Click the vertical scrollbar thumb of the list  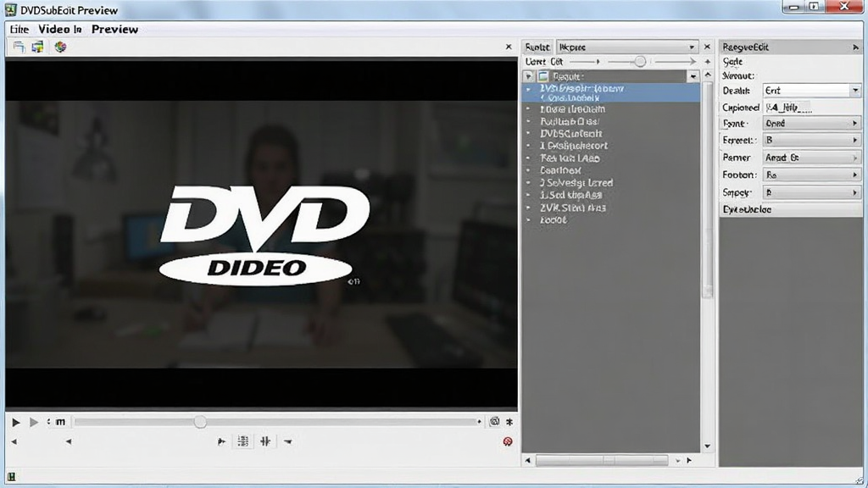708,191
